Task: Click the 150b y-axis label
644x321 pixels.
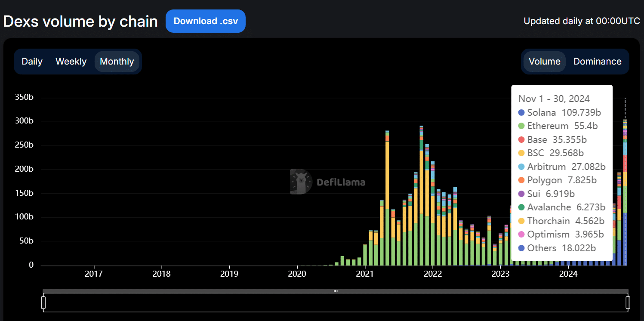Action: 24,194
